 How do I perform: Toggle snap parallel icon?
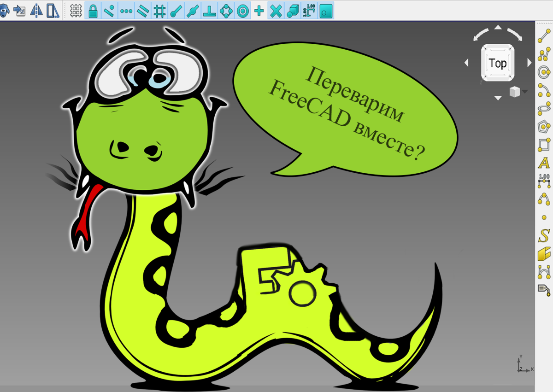click(143, 10)
